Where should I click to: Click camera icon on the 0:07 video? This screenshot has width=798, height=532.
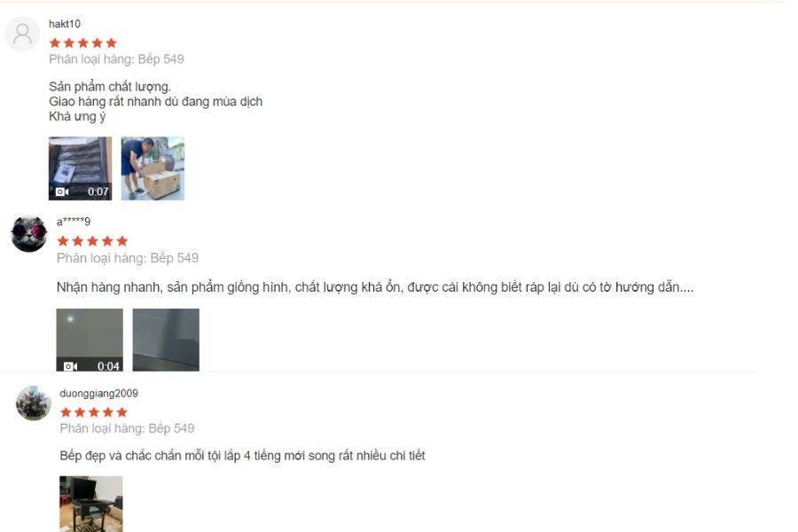pyautogui.click(x=62, y=192)
